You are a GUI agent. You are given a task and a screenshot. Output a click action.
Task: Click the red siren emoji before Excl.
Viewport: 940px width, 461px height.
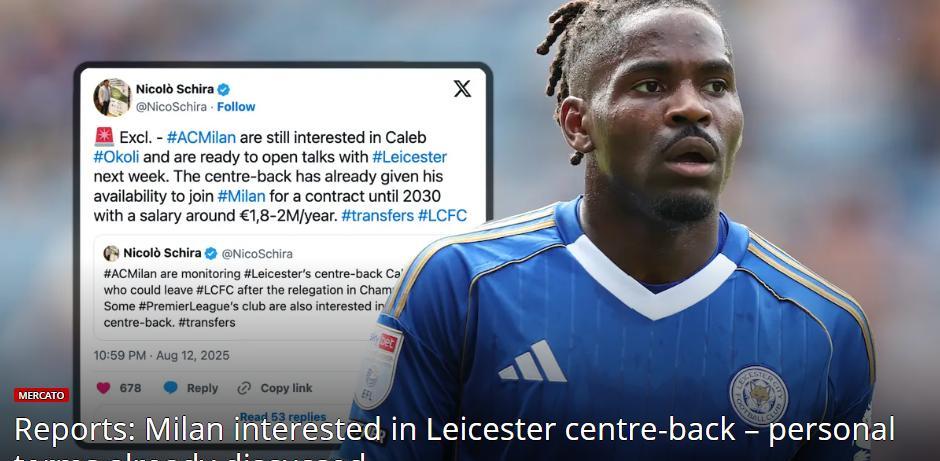click(104, 137)
